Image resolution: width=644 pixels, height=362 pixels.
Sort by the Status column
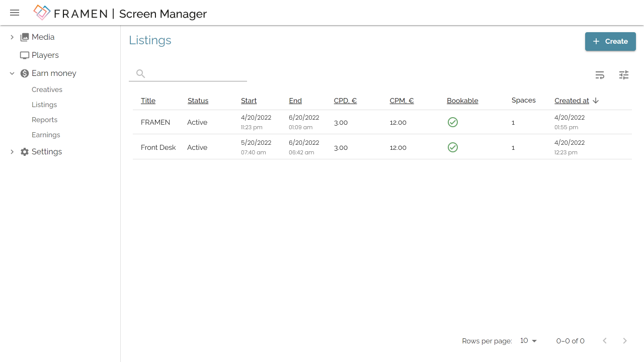(198, 101)
